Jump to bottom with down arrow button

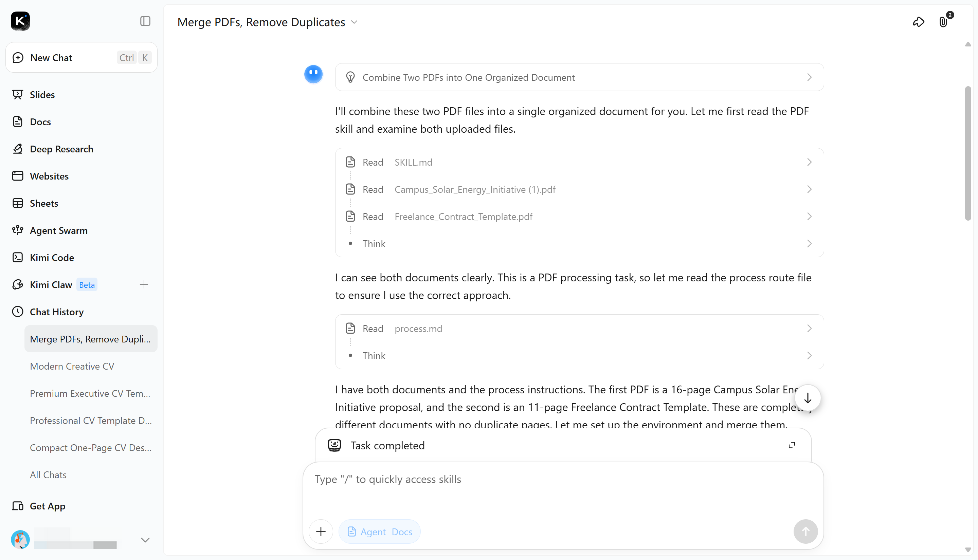[x=808, y=398]
